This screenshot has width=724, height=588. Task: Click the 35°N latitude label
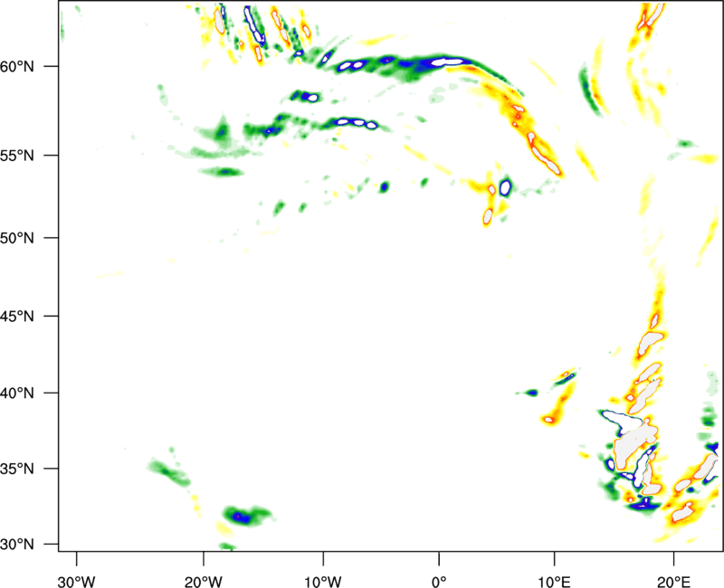pos(17,469)
